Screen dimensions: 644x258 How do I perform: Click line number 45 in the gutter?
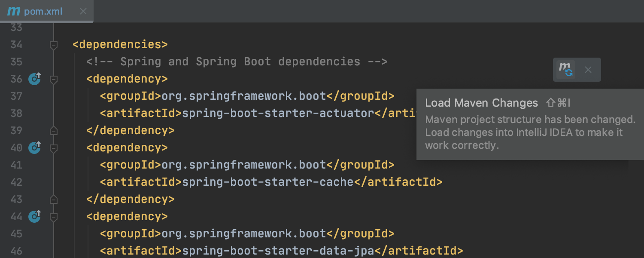click(16, 234)
